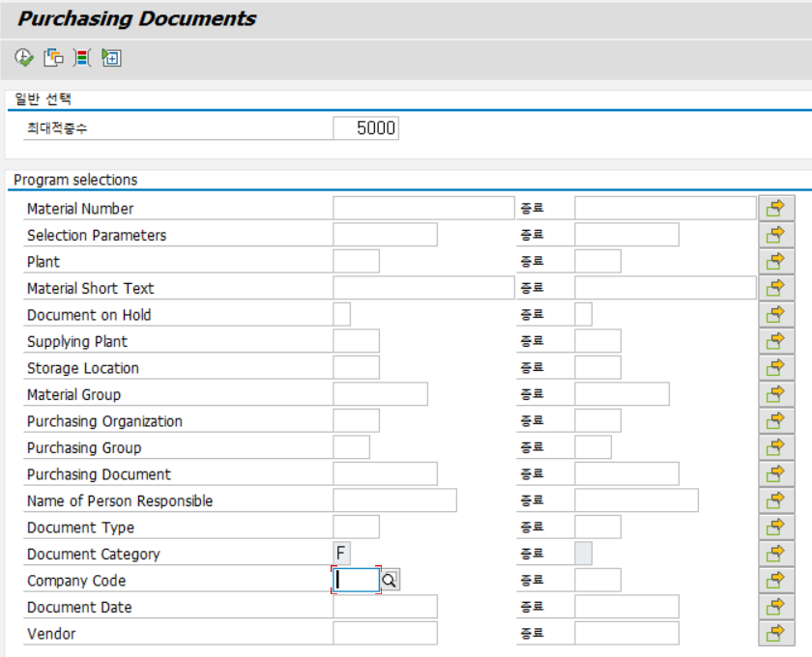Open multiple selection for Name of Person Responsible
812x657 pixels.
(x=776, y=500)
